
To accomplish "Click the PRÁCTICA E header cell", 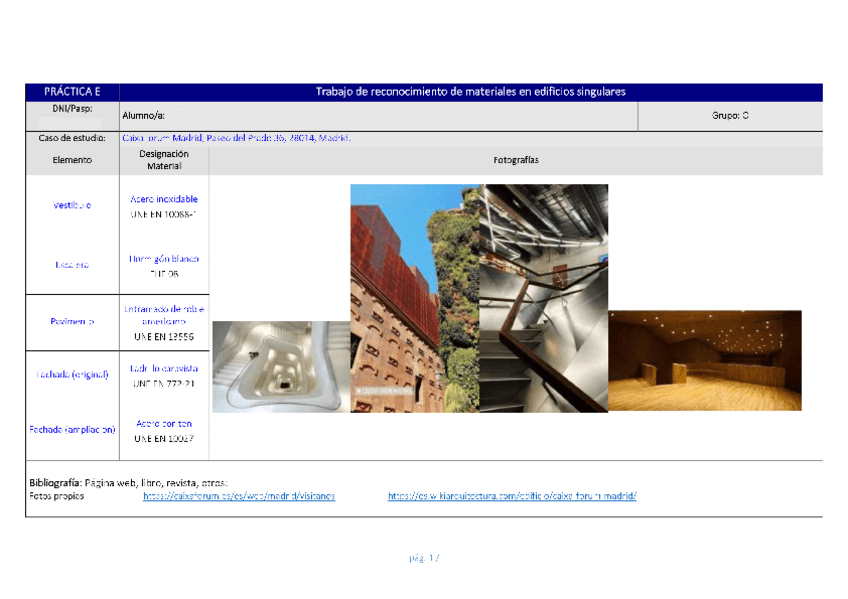I will [72, 92].
